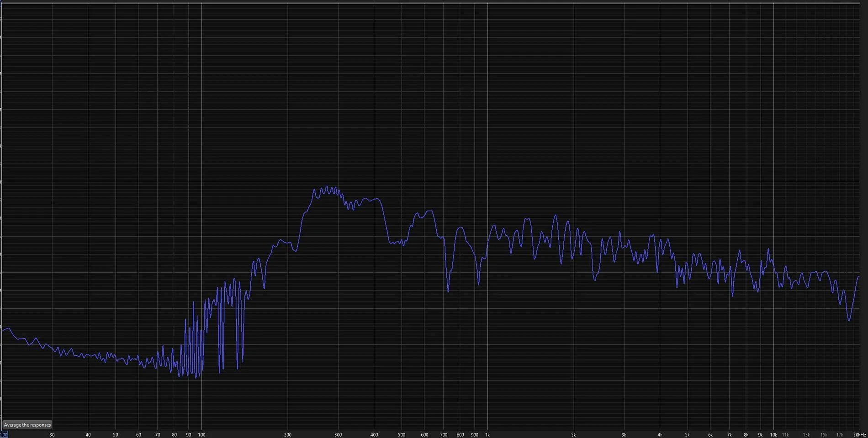Click the 70 Hz frequency axis label
Viewport: 868px width, 438px height.
click(x=158, y=435)
